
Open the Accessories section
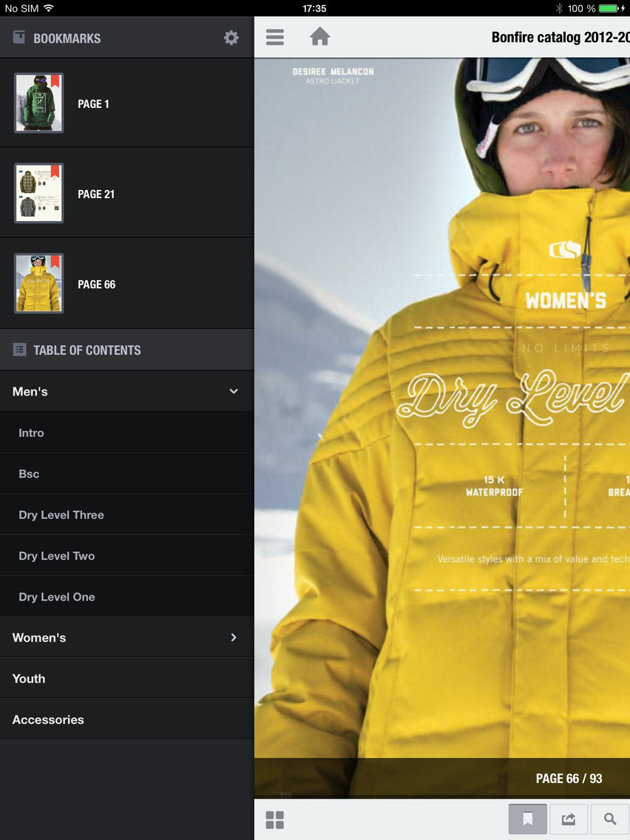tap(127, 719)
